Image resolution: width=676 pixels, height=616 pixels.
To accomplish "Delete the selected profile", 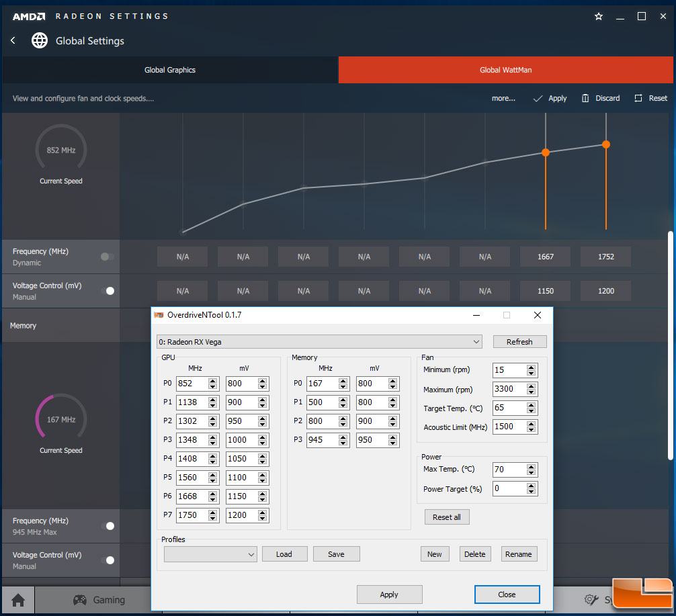I will click(474, 554).
